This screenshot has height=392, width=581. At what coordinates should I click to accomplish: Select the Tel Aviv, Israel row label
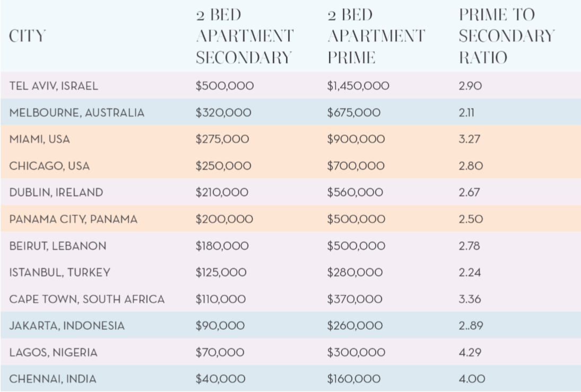point(54,86)
